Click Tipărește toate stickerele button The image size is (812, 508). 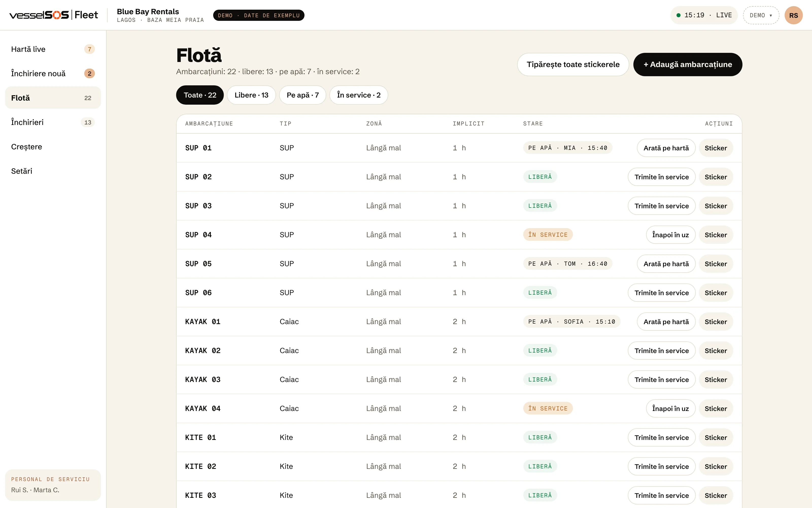573,65
